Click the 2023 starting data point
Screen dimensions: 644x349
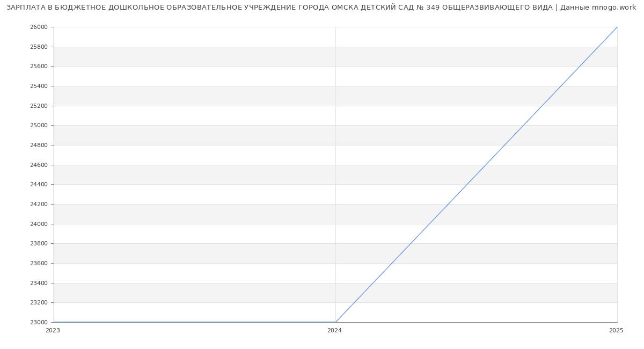(54, 322)
